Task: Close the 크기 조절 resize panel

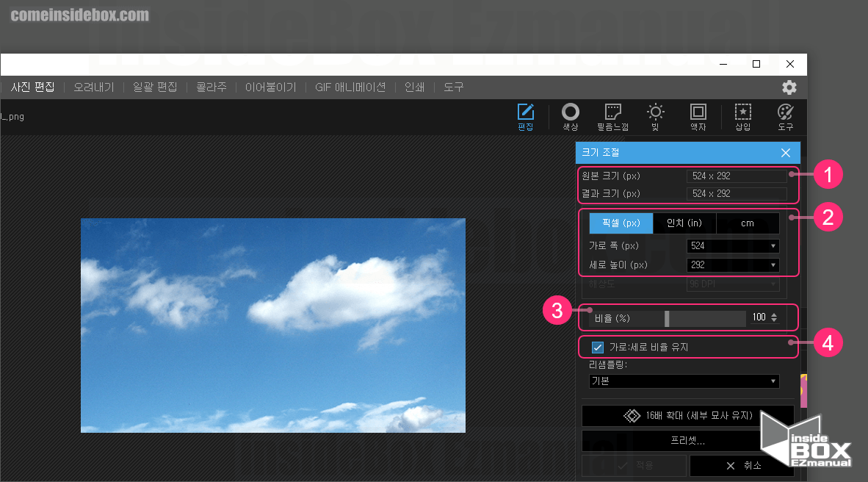Action: (x=785, y=153)
